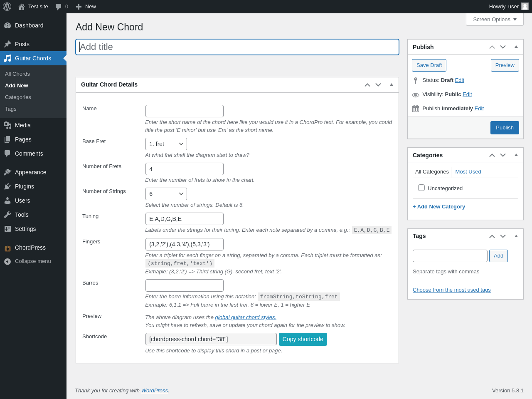This screenshot has height=399, width=532.
Task: Click the chord Name input field
Action: tap(185, 111)
